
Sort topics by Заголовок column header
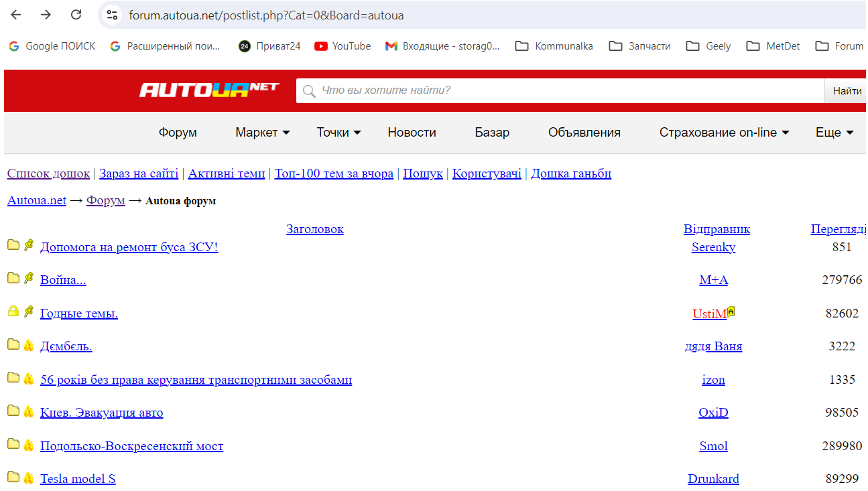[314, 229]
